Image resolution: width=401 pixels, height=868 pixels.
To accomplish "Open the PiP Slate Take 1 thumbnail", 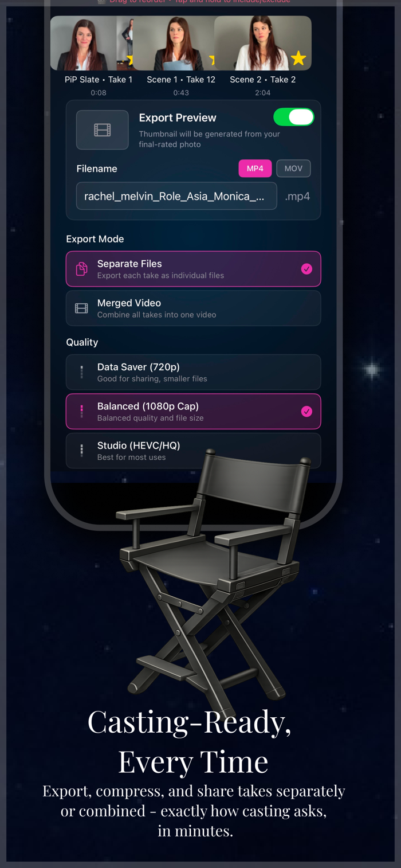I will click(92, 43).
